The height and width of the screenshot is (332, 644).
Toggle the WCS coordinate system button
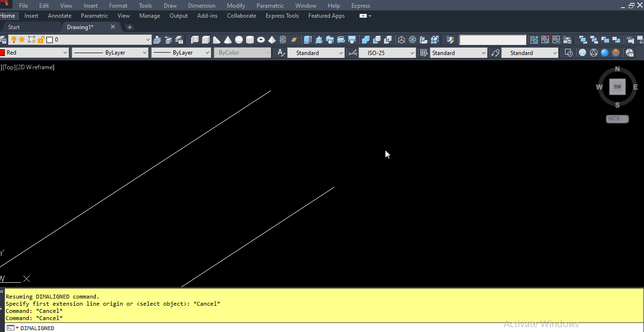[617, 119]
